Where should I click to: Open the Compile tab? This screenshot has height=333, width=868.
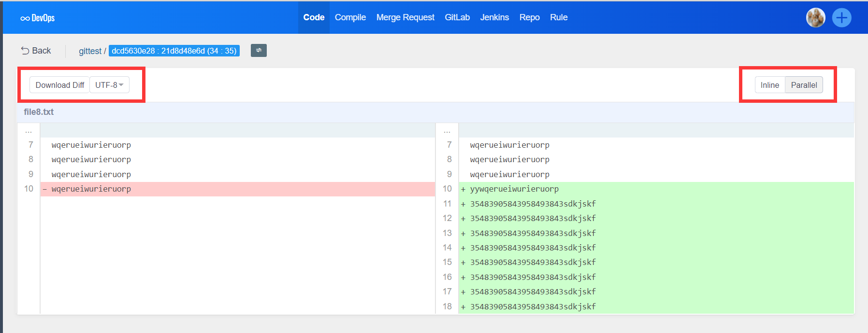[350, 17]
